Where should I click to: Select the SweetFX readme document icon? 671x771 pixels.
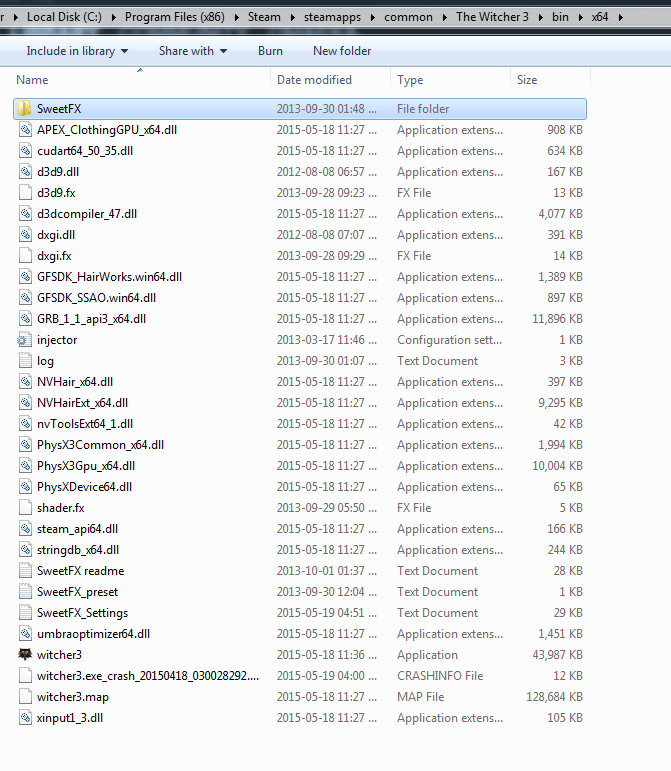point(25,570)
